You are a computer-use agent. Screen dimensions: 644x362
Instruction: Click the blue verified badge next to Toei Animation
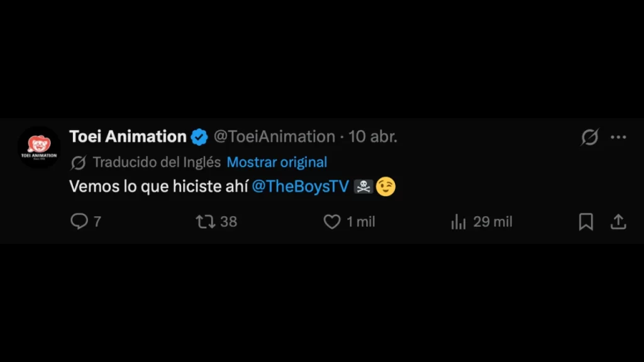pyautogui.click(x=199, y=136)
